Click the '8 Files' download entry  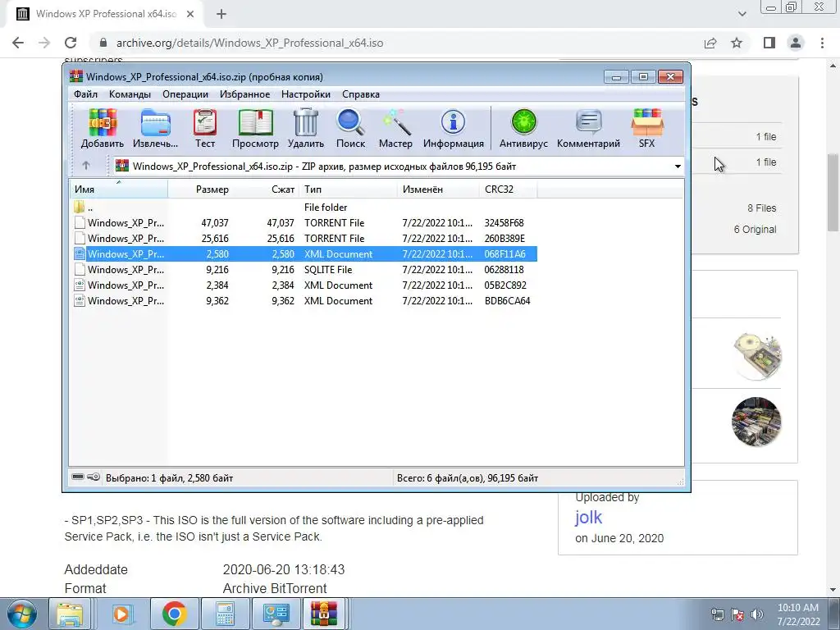click(762, 208)
